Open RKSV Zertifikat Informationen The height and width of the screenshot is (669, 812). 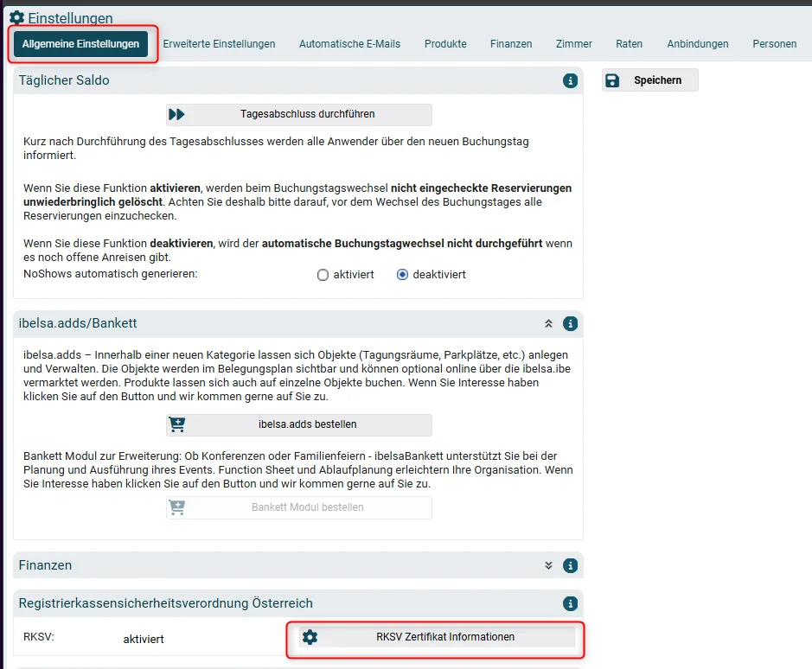click(437, 637)
